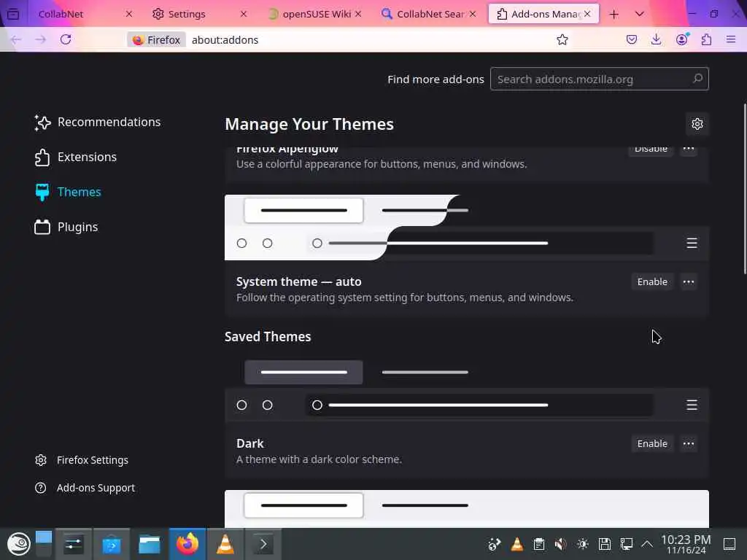Click the volume icon in the system tray

coord(561,544)
